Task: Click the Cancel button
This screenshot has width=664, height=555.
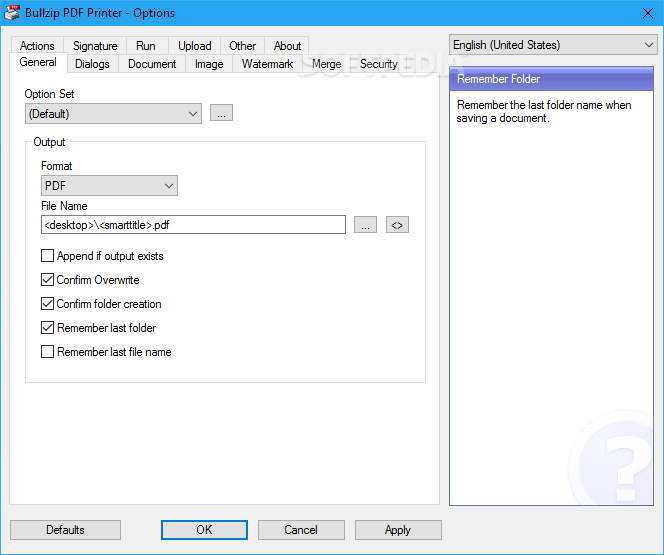Action: tap(301, 530)
